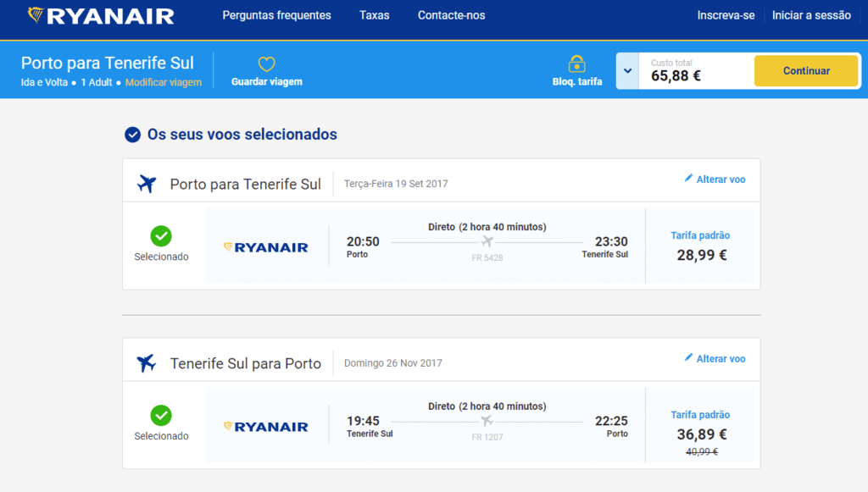
Task: Click Domingo 26 Nov 2017 date
Action: click(x=393, y=363)
